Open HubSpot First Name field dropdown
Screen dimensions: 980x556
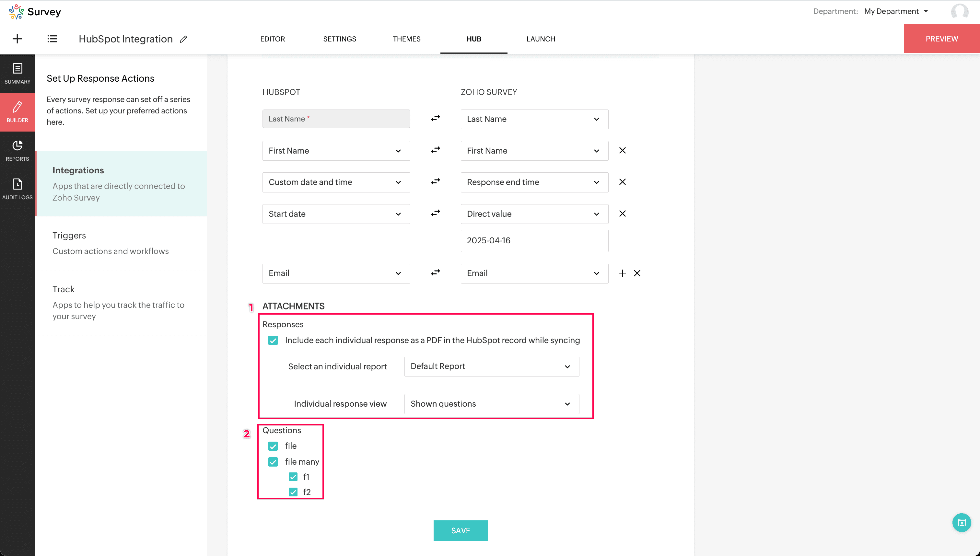coord(336,151)
